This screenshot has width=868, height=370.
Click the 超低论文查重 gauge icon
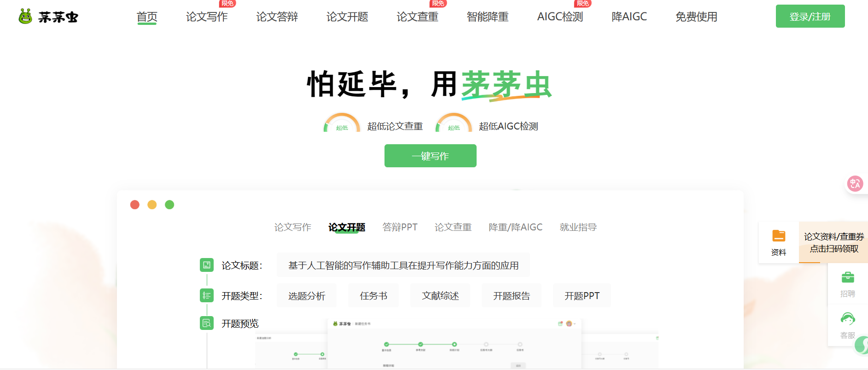coord(342,123)
